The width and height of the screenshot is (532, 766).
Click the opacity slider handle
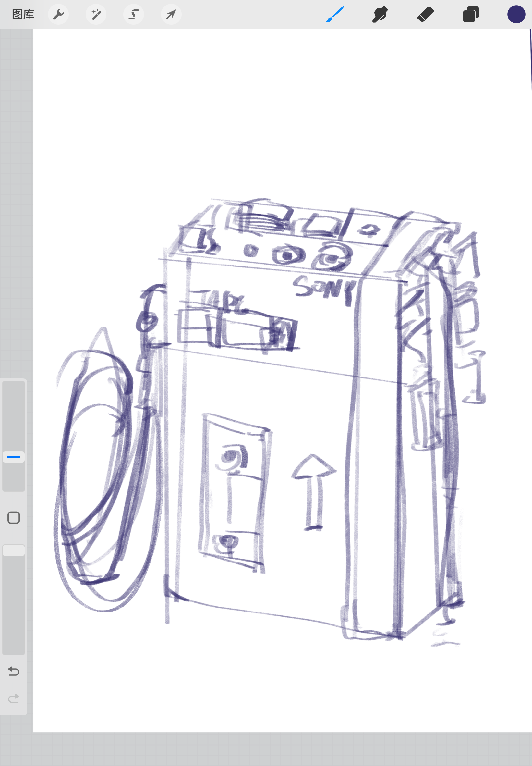point(14,550)
